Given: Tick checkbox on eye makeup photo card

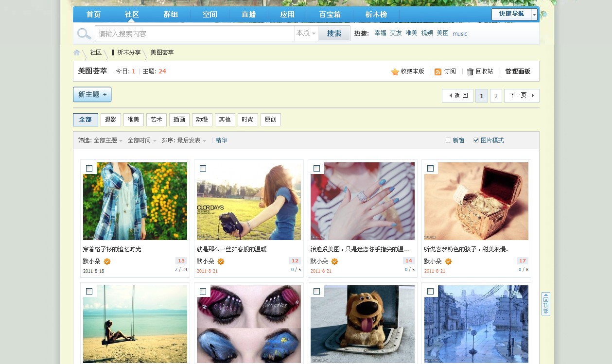Looking at the screenshot, I should [203, 291].
